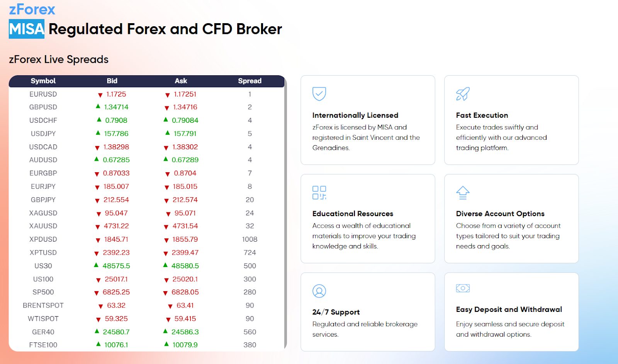Click the 24/7 Support person icon
The width and height of the screenshot is (618, 364).
pyautogui.click(x=319, y=291)
